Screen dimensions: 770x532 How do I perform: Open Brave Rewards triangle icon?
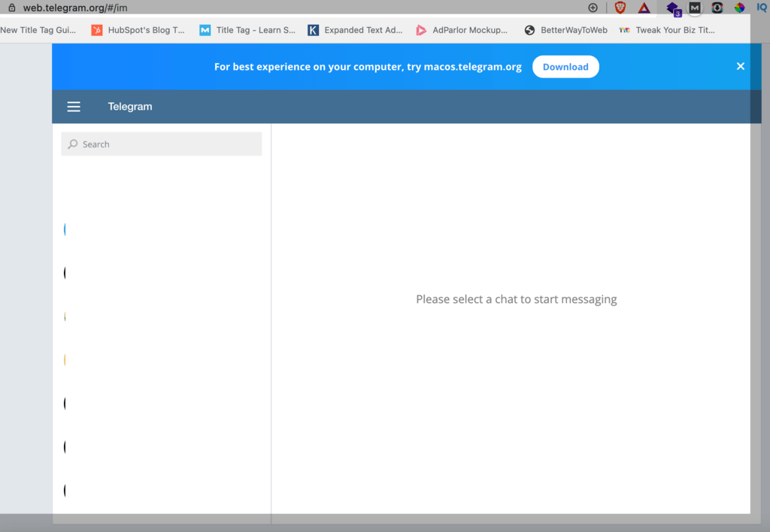tap(644, 8)
